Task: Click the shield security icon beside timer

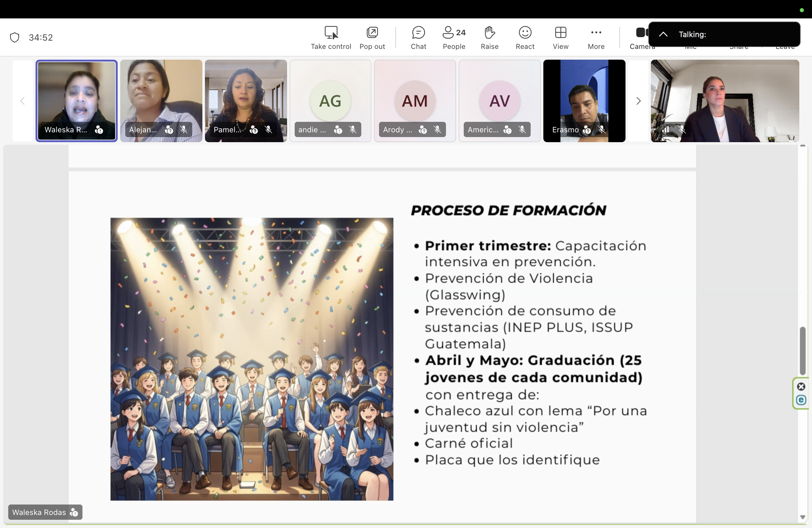Action: [15, 37]
